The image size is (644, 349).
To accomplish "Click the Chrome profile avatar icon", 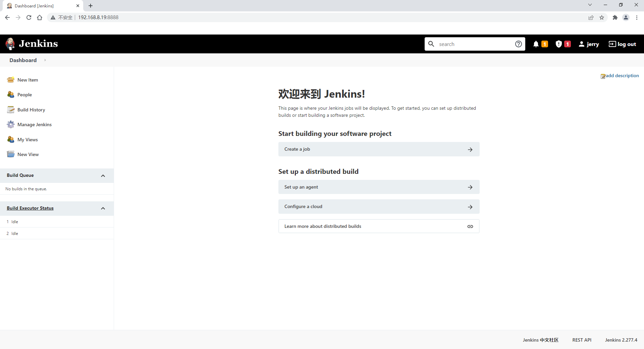I will coord(626,17).
